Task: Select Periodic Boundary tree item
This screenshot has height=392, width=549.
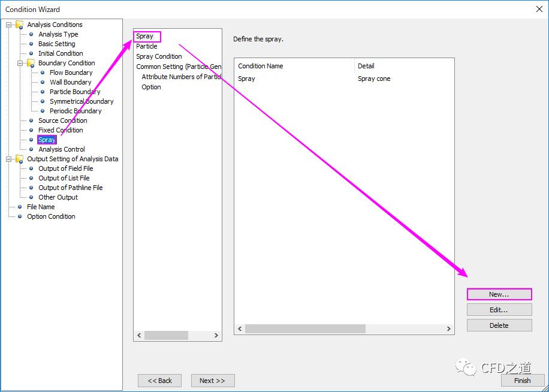Action: coord(76,111)
